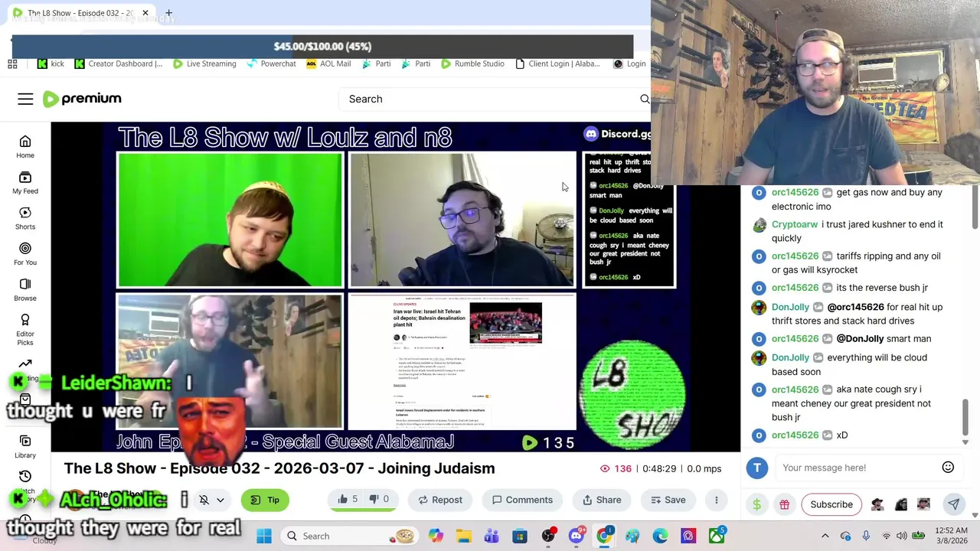Click the viewer count 136
980x551 pixels.
tap(615, 468)
